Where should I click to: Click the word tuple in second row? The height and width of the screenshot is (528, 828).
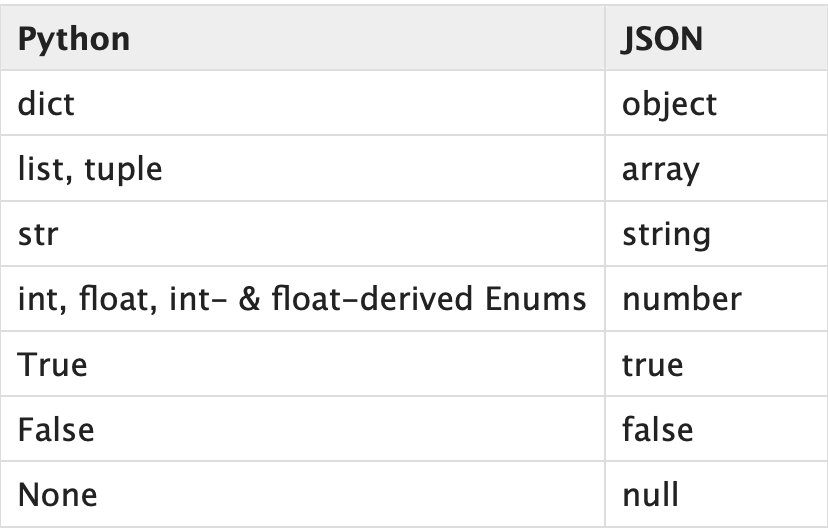click(123, 170)
